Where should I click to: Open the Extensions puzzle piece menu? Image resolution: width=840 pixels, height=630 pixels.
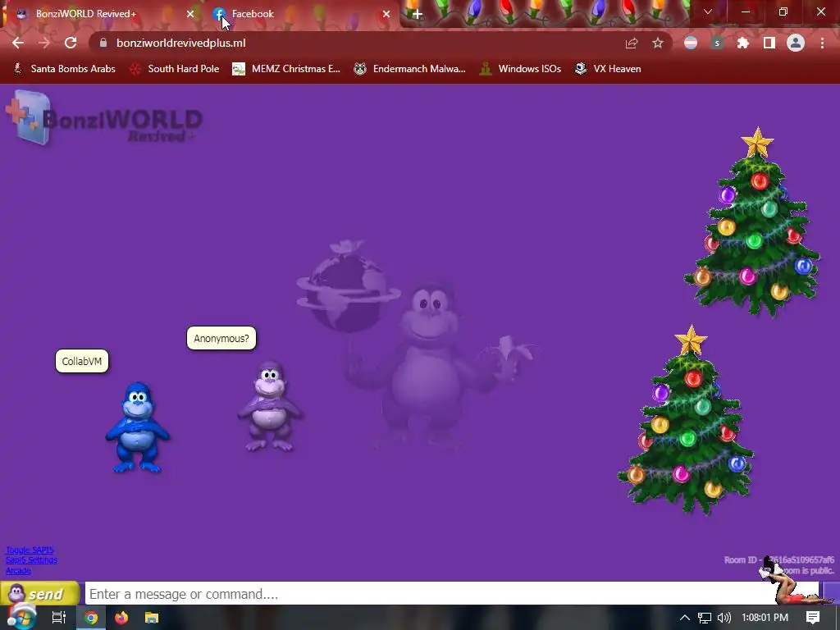[x=743, y=43]
